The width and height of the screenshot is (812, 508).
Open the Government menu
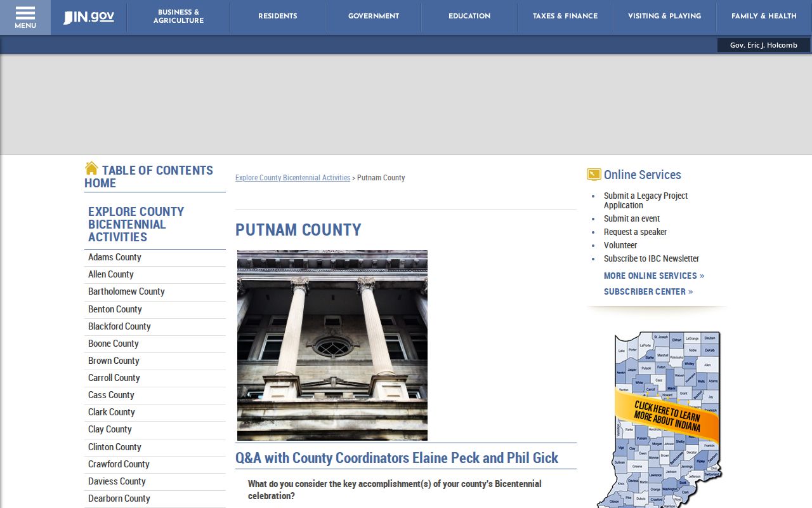tap(374, 17)
